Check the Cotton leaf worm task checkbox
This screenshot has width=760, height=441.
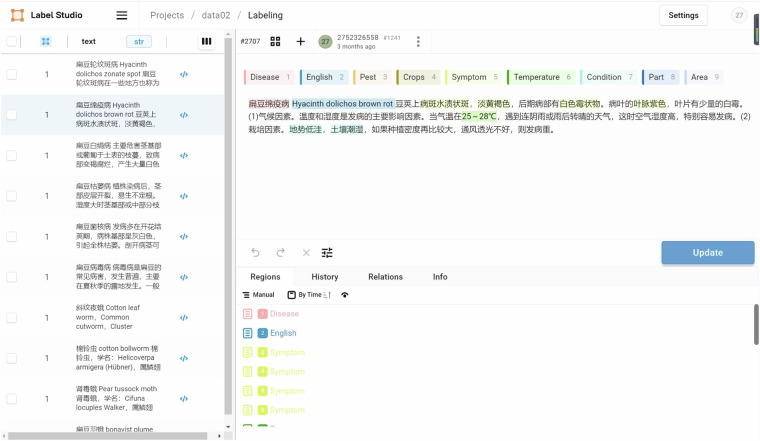tap(12, 318)
